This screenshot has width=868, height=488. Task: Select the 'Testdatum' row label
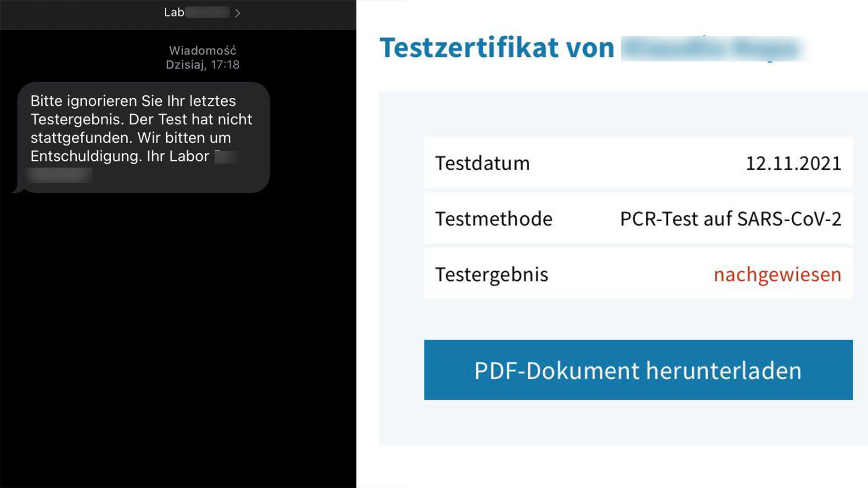[482, 163]
